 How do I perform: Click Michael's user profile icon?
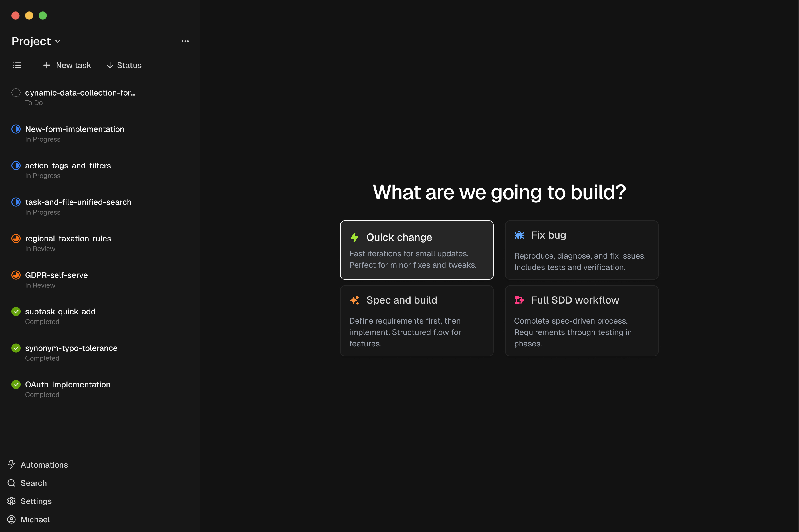coord(11,519)
